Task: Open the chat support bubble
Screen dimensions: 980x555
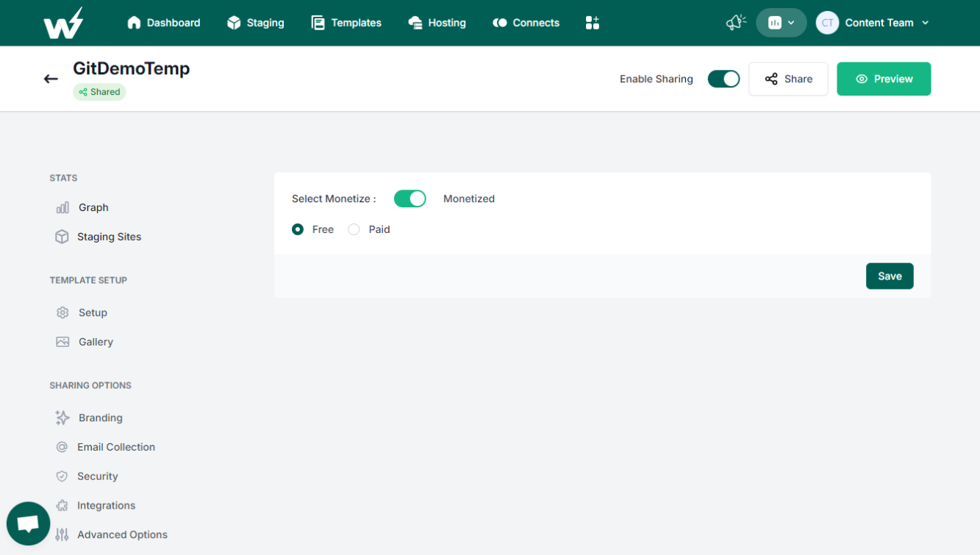Action: tap(28, 523)
